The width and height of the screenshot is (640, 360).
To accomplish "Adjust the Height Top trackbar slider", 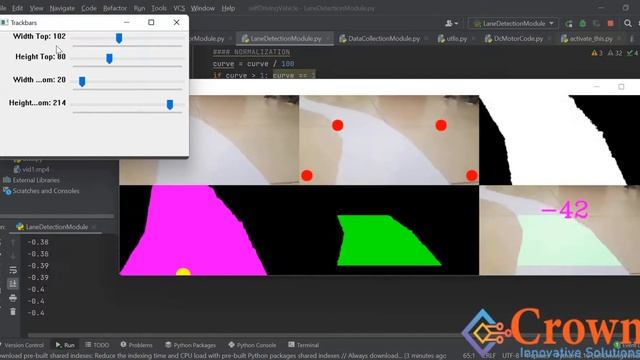I will [109, 59].
